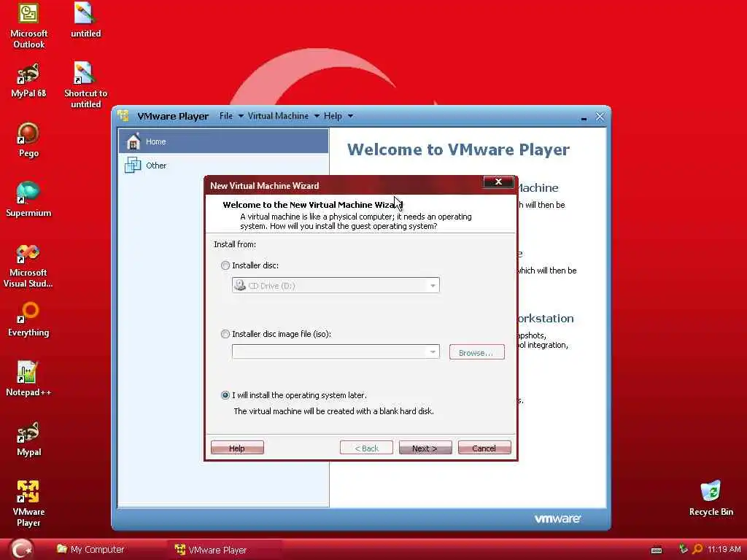This screenshot has height=560, width=747.
Task: Select the MyPal 68 desktop shortcut
Action: click(x=28, y=80)
